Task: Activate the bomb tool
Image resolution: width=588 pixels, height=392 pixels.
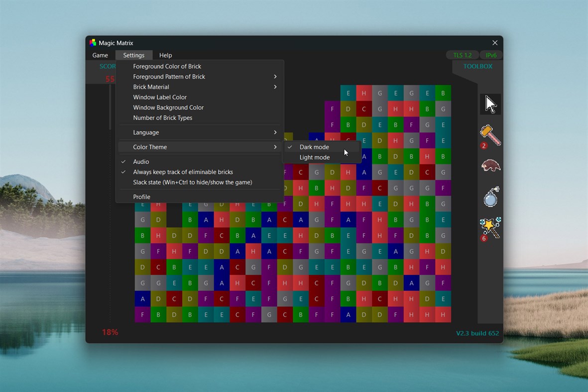Action: [490, 197]
